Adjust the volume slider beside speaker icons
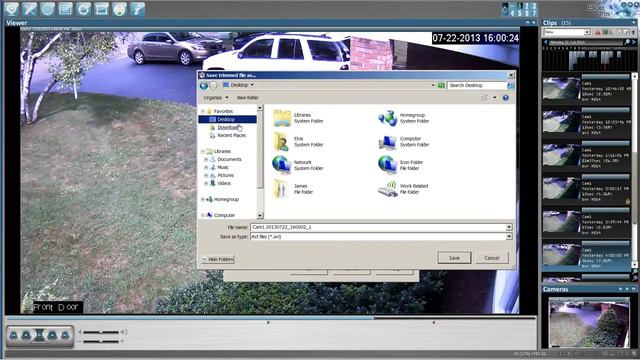Screen dimensions: 640x360 coord(101,332)
